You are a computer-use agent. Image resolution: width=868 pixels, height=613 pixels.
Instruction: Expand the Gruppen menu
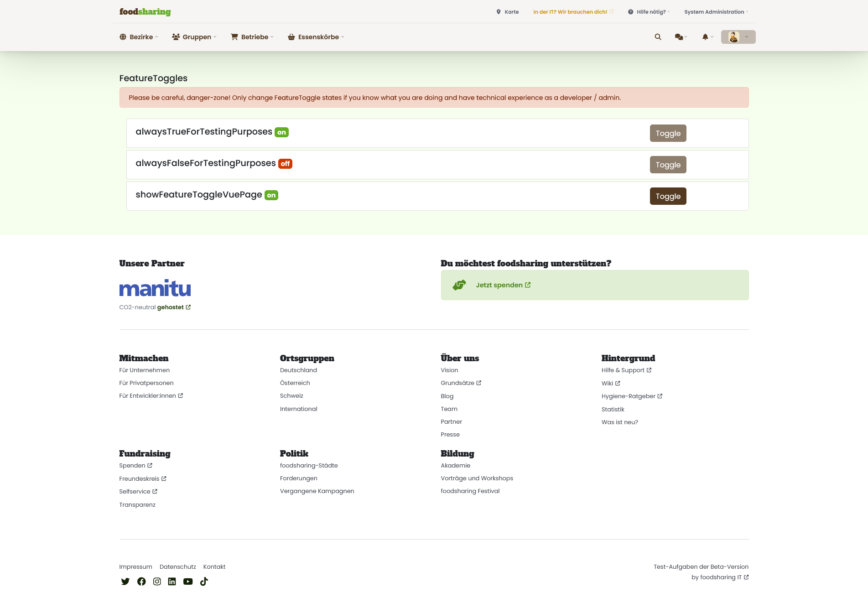(194, 37)
